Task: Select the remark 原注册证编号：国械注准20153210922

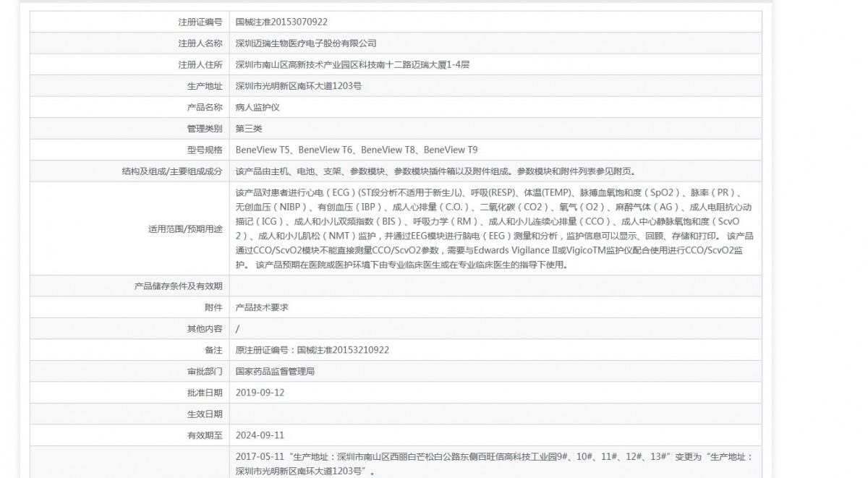Action: coord(312,350)
